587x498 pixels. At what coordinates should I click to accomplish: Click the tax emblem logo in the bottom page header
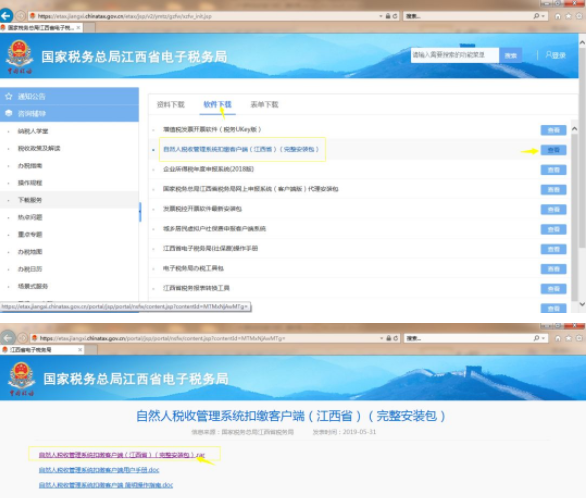click(21, 379)
